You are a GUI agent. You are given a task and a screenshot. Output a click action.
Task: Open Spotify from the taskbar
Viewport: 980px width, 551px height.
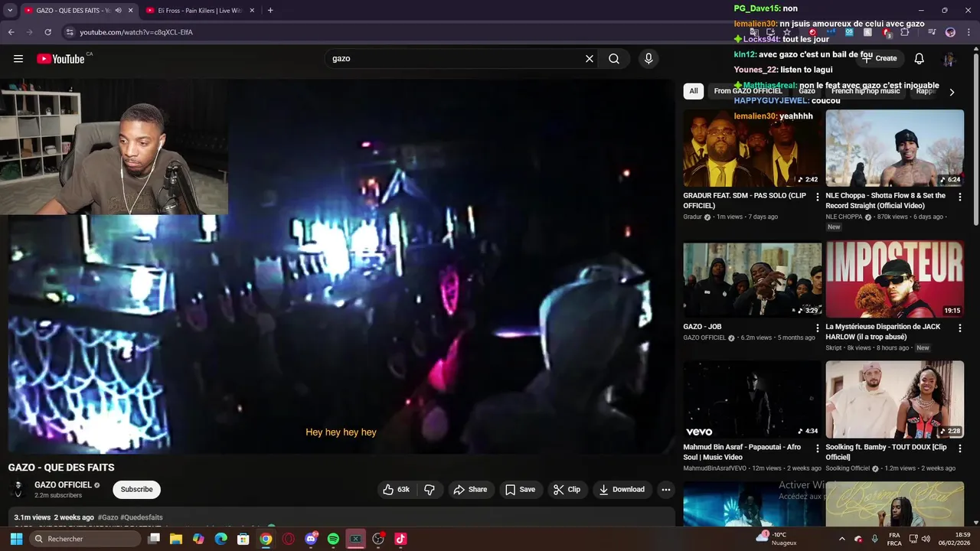point(333,539)
